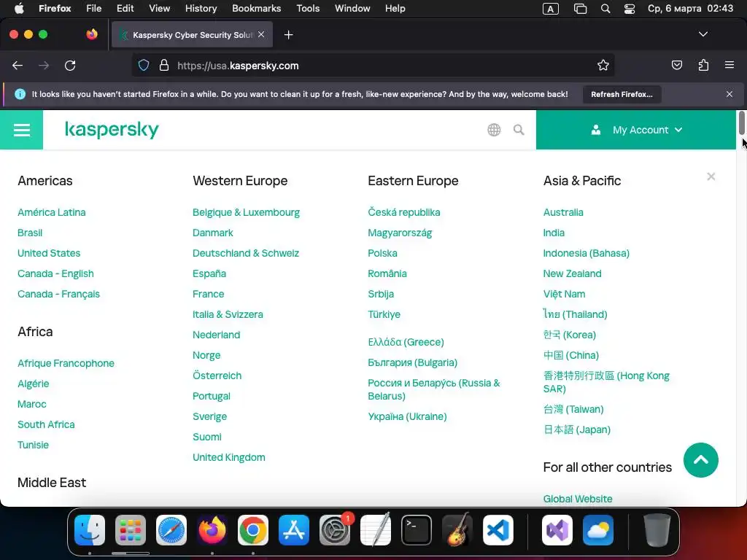Expand the My Account dropdown

click(636, 130)
